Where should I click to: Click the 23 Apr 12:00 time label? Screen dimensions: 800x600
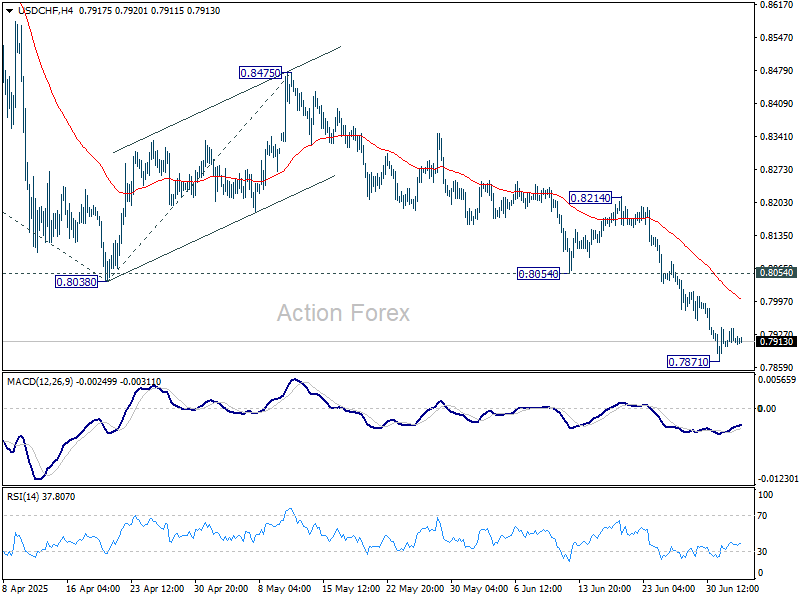(157, 588)
